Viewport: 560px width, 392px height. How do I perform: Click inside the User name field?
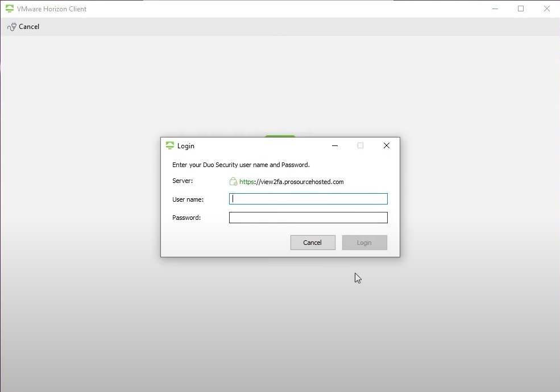click(308, 199)
